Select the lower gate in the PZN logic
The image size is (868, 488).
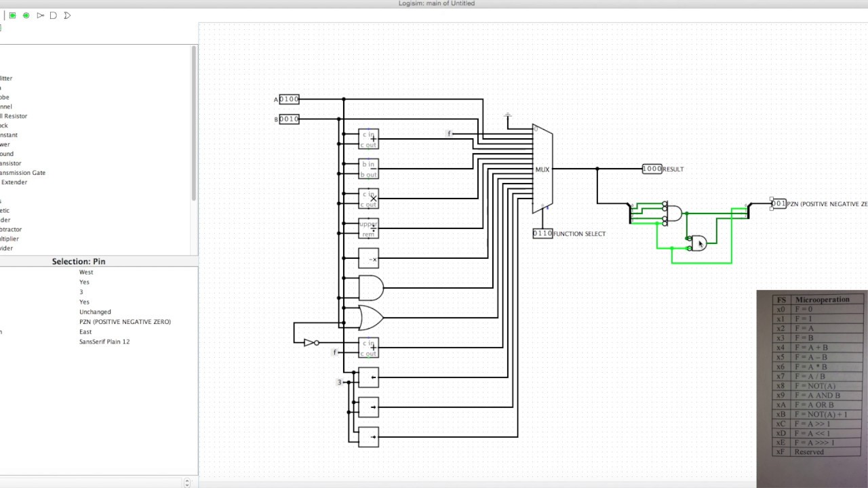(697, 243)
